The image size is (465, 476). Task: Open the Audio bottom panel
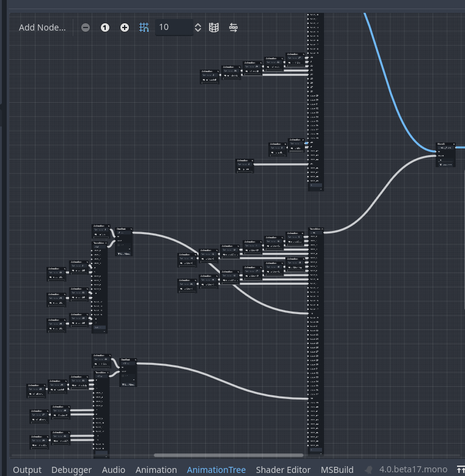[114, 470]
